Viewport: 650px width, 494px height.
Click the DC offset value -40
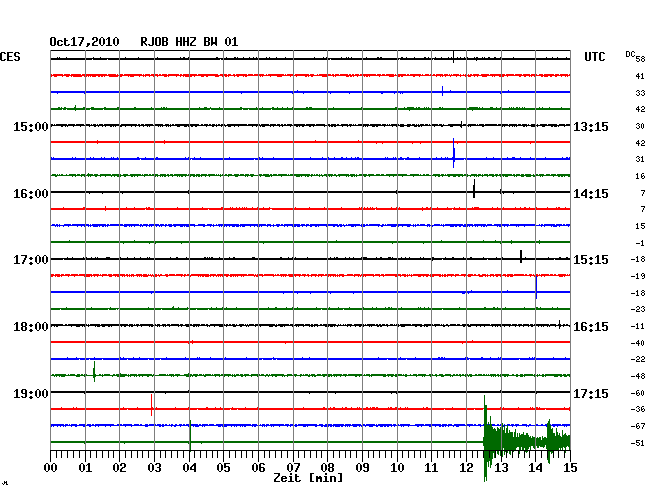(638, 343)
